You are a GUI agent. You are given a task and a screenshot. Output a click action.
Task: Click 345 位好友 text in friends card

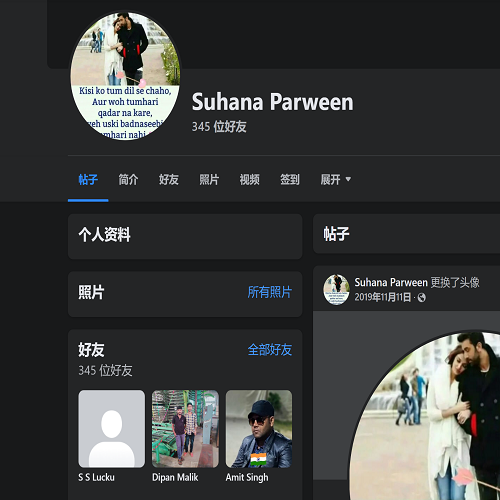[105, 370]
